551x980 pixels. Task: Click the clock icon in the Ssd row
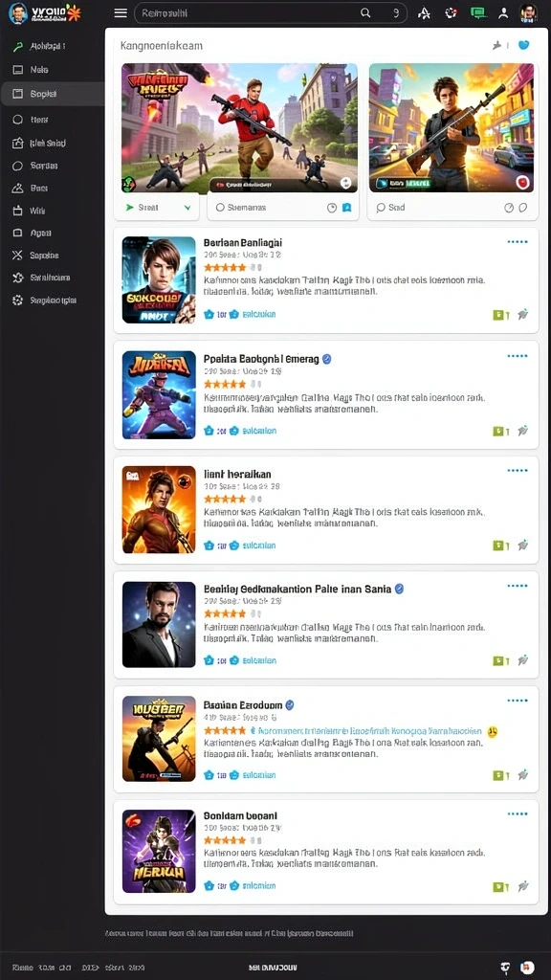tap(509, 208)
